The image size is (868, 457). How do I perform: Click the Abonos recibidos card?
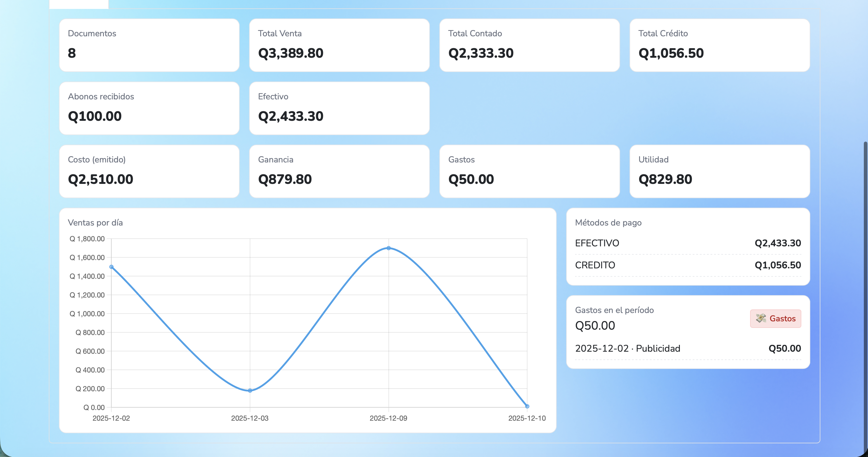tap(149, 108)
